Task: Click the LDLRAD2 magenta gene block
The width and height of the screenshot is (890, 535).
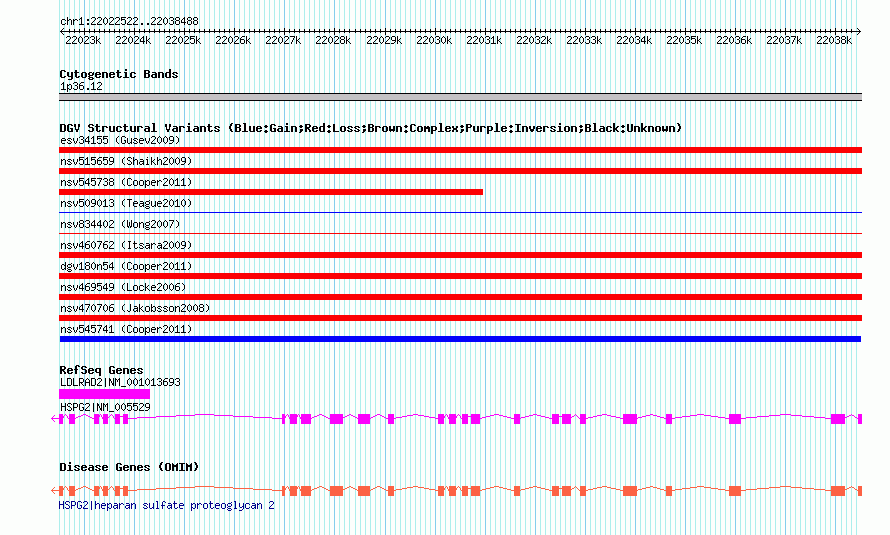Action: click(x=104, y=394)
